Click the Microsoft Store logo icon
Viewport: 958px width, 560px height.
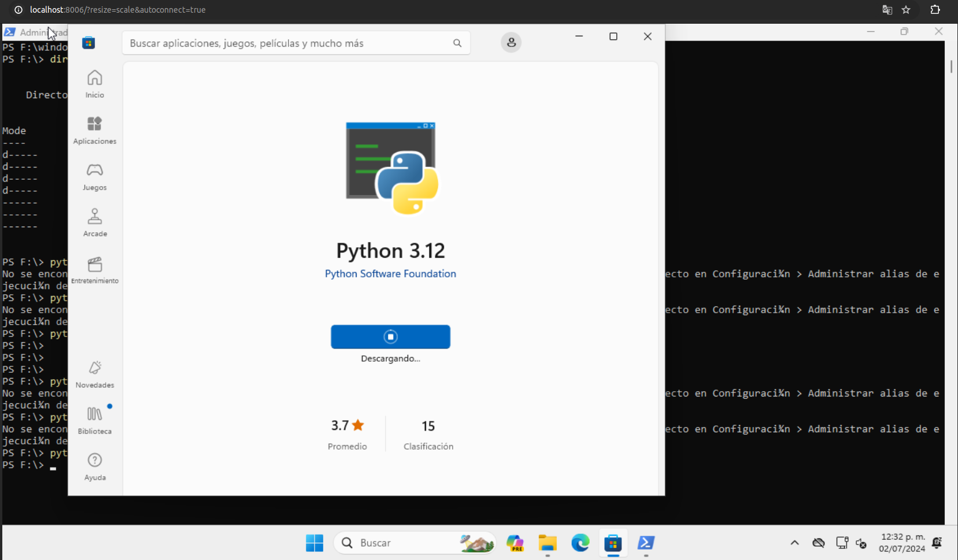click(x=88, y=43)
